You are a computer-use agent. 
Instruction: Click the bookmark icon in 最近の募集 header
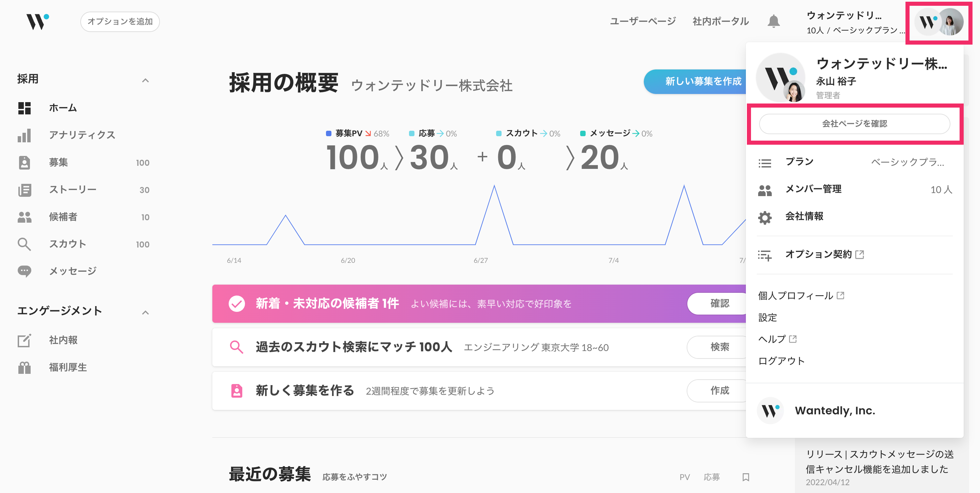[746, 477]
